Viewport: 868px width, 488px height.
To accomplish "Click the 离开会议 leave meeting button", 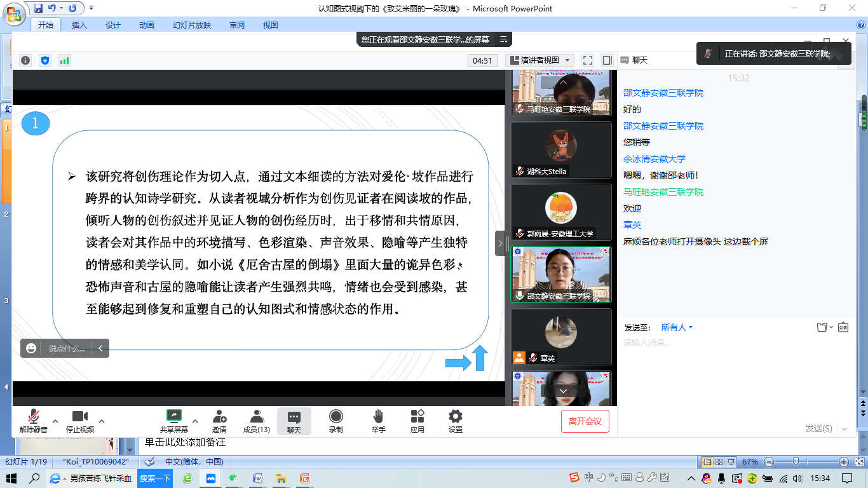I will pyautogui.click(x=585, y=421).
